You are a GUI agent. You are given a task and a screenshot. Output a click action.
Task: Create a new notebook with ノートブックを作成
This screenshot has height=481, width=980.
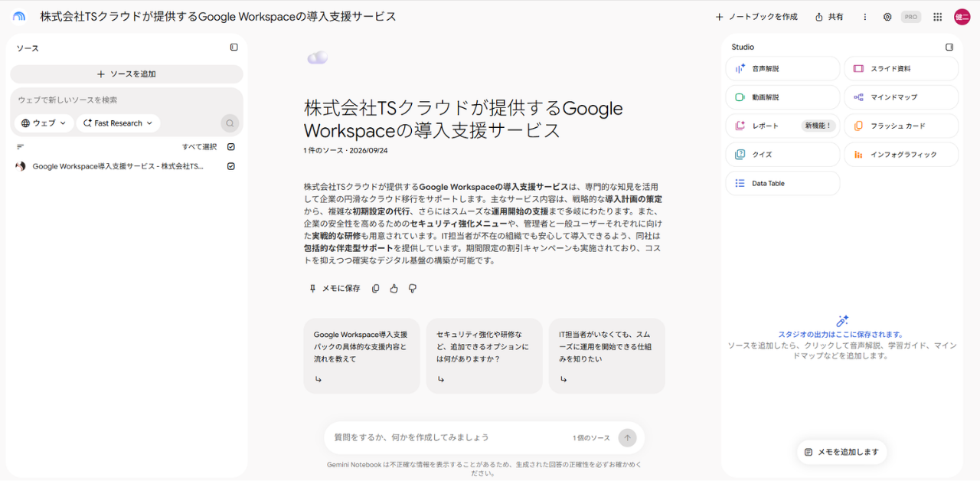pyautogui.click(x=756, y=17)
